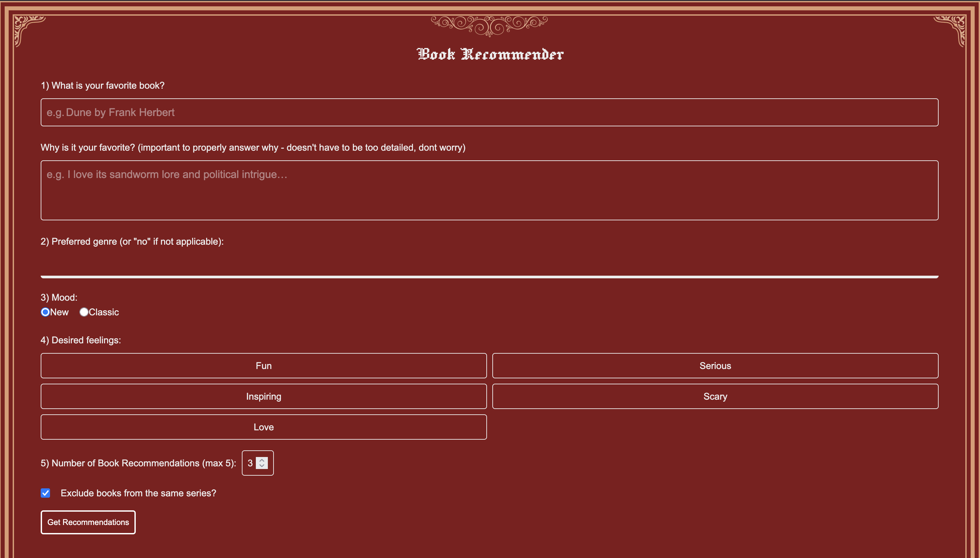Pick the Inspiring feeling button
The width and height of the screenshot is (980, 558).
pyautogui.click(x=264, y=396)
